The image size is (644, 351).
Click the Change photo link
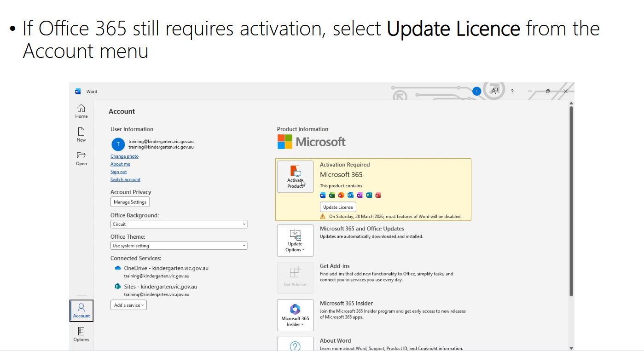click(x=124, y=156)
